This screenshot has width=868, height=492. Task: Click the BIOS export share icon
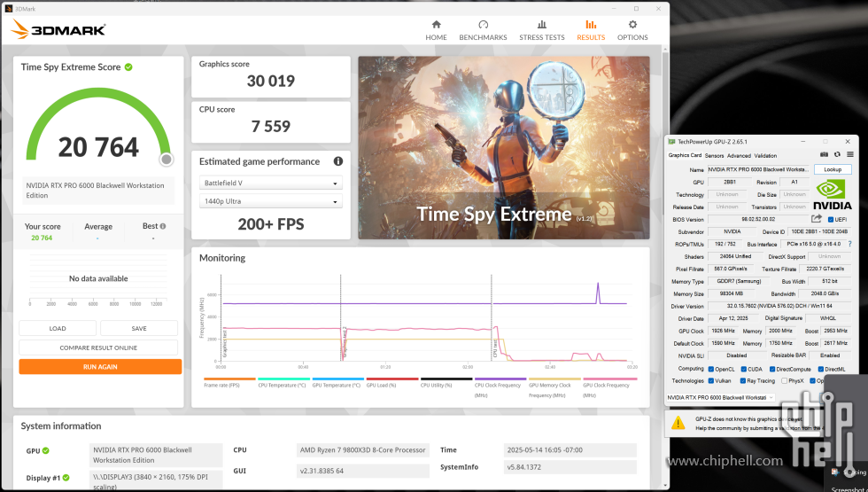tap(817, 219)
